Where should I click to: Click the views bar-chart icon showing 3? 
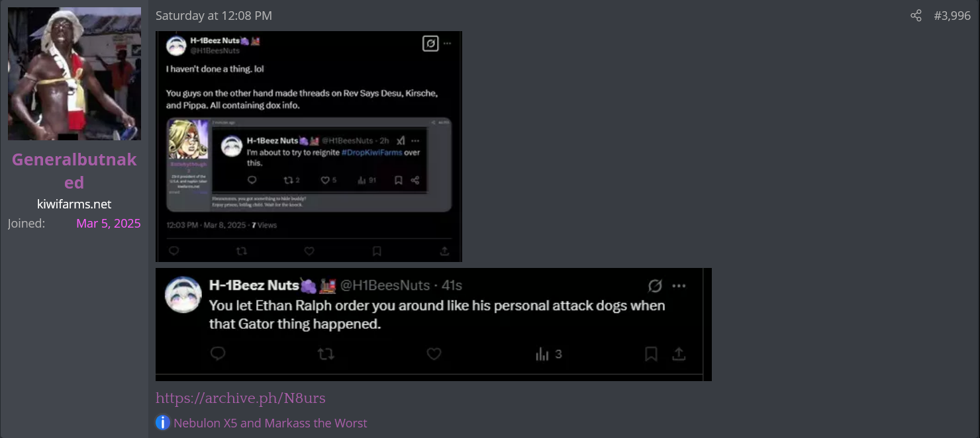(542, 355)
